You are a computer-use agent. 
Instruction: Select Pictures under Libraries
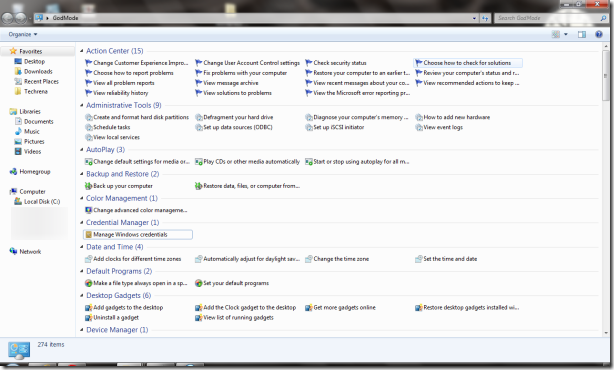tap(34, 142)
